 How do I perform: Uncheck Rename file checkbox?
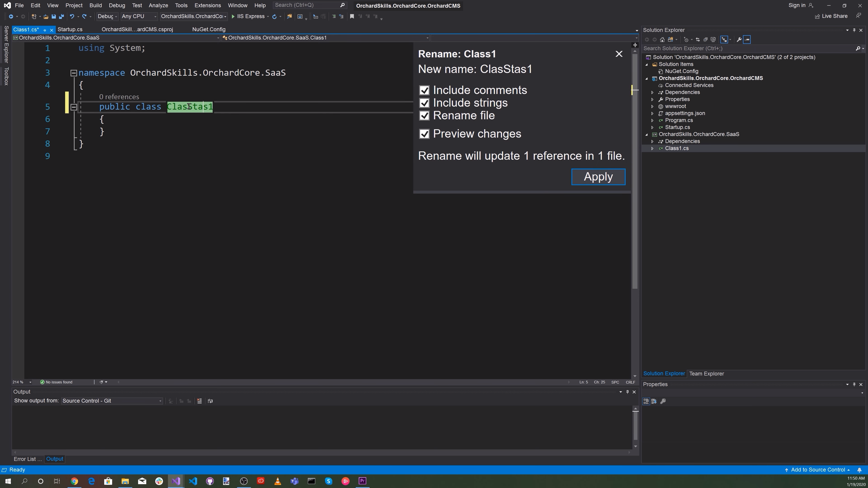[x=424, y=116]
